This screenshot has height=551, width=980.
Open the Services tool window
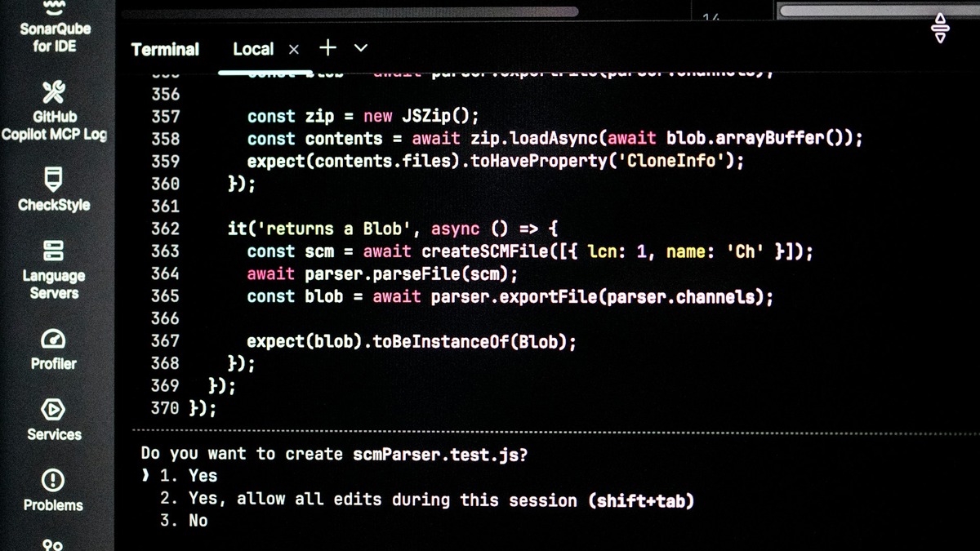point(53,420)
